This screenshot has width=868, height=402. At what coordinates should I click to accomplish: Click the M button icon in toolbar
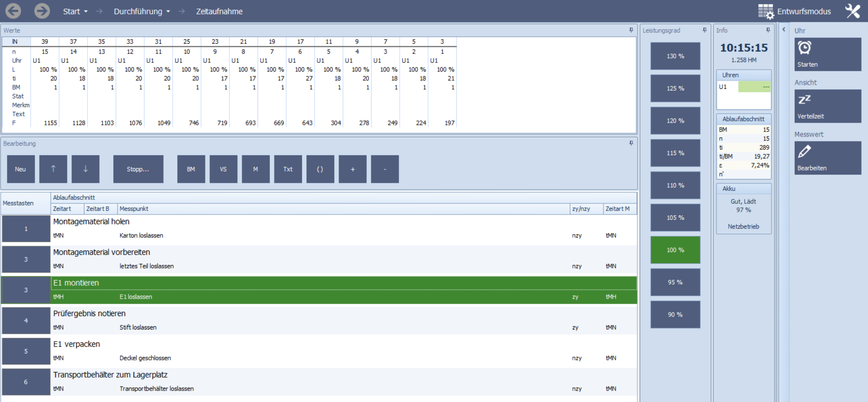coord(255,168)
